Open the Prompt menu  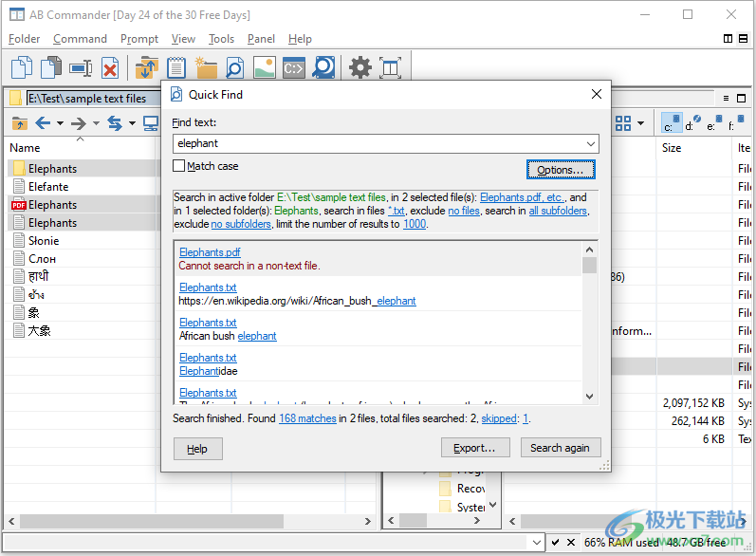coord(139,39)
